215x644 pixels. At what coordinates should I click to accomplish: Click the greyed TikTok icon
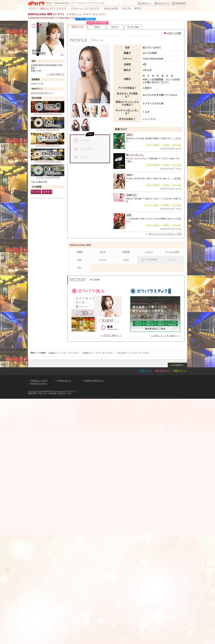pyautogui.click(x=76, y=157)
